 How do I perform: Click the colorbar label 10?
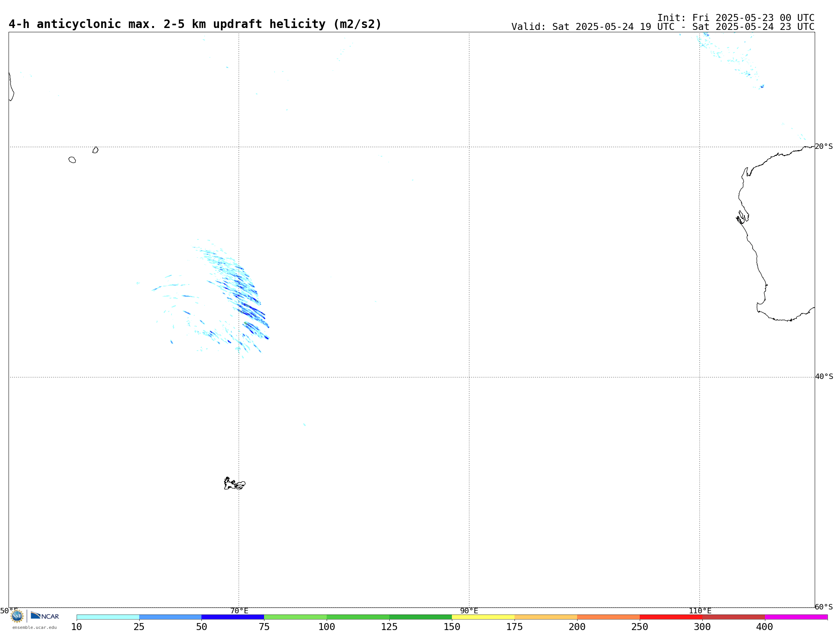point(77,627)
